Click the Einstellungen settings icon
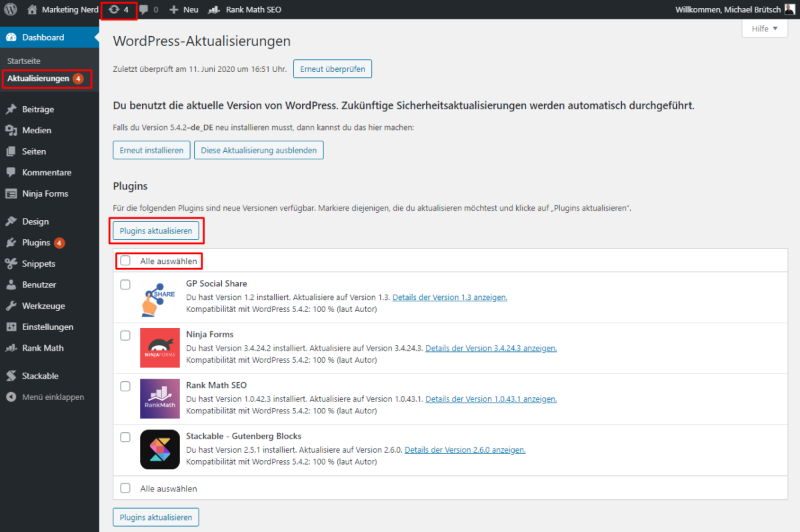800x532 pixels. click(11, 327)
